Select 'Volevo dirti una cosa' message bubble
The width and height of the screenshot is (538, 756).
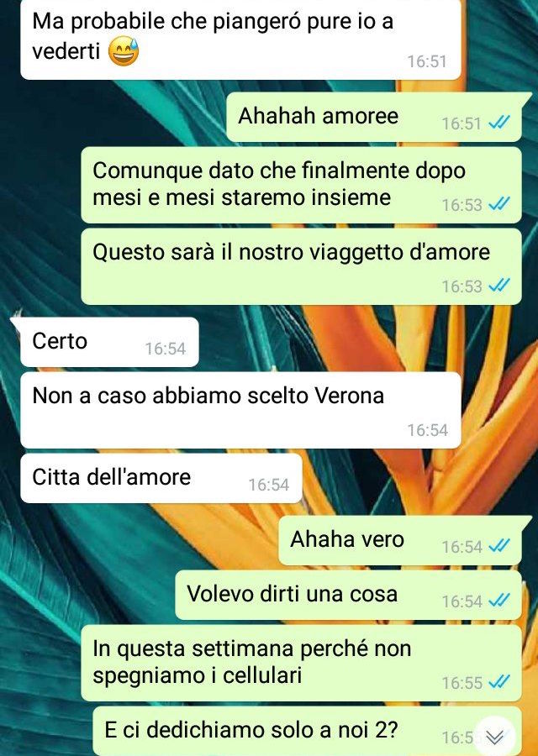pos(348,595)
